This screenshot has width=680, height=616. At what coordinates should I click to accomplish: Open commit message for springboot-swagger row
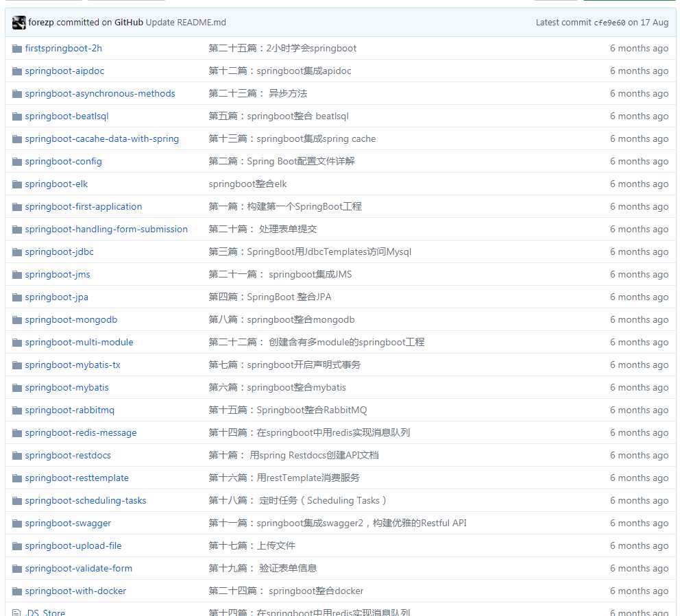point(337,523)
